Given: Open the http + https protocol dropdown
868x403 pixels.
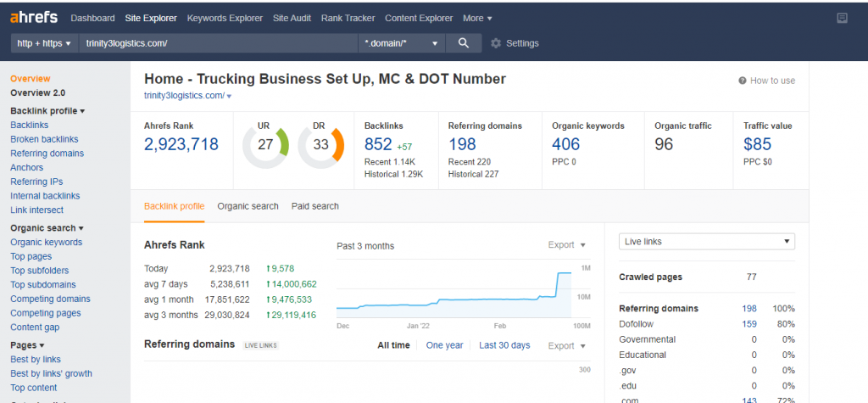Looking at the screenshot, I should (x=46, y=43).
